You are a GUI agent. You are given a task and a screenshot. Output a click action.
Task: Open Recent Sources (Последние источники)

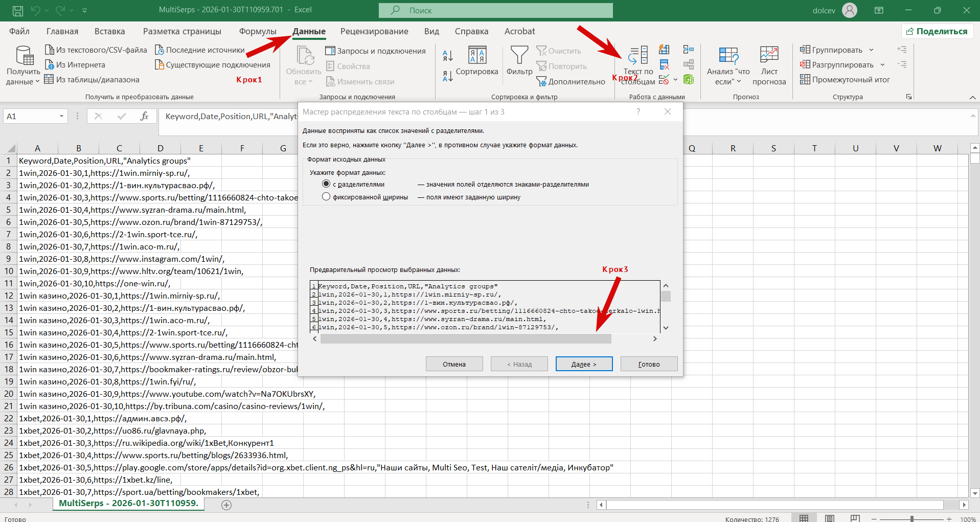[200, 50]
